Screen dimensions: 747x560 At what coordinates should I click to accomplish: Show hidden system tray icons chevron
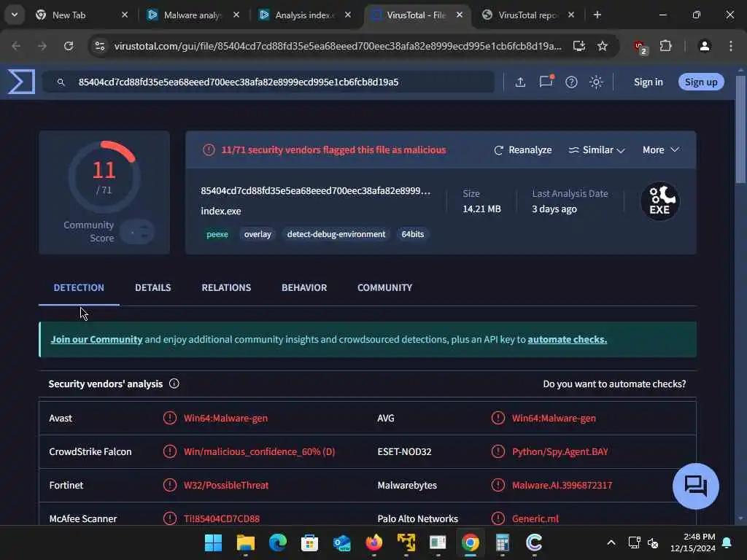(611, 542)
